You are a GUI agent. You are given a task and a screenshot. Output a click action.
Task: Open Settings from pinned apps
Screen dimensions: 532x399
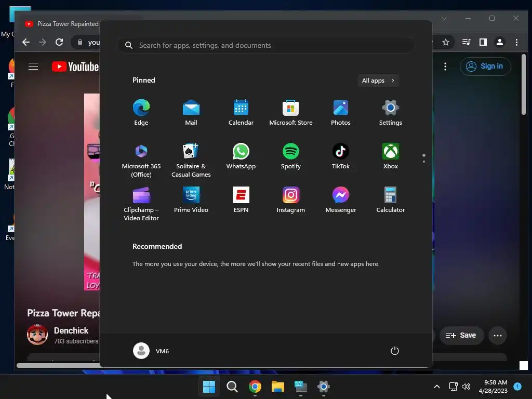391,113
